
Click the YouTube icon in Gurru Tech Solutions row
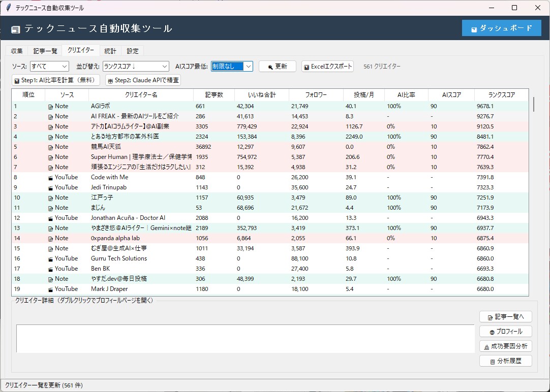pyautogui.click(x=50, y=259)
